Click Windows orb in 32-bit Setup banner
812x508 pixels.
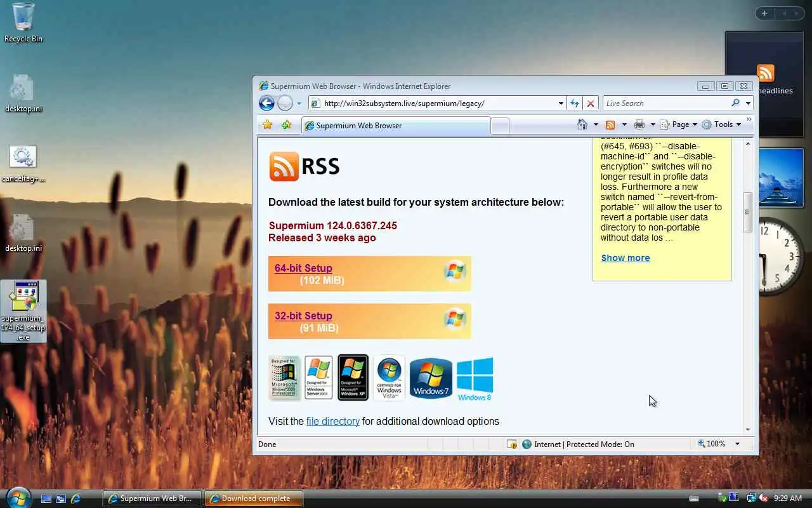click(455, 319)
